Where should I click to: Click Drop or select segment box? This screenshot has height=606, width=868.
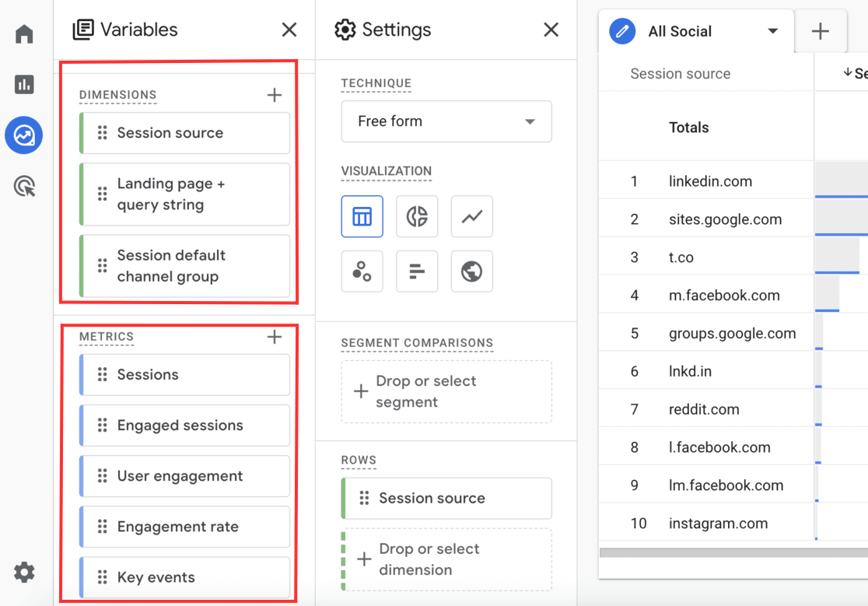coord(446,391)
